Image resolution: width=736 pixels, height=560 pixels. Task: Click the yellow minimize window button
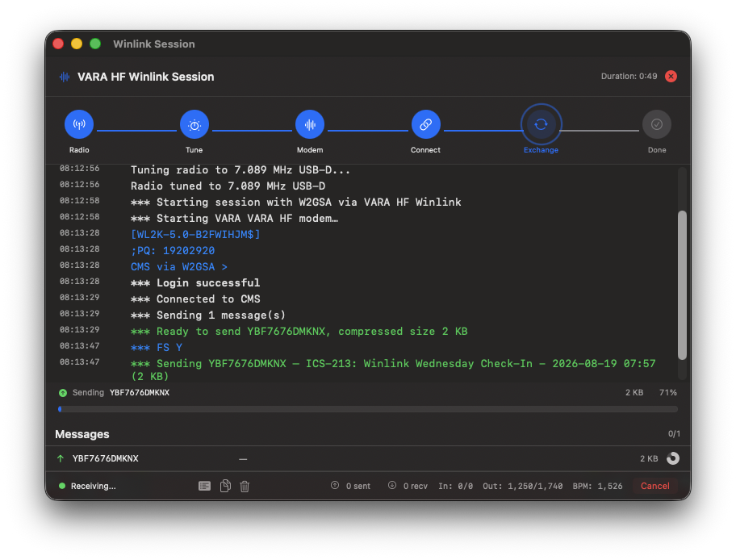click(x=77, y=44)
